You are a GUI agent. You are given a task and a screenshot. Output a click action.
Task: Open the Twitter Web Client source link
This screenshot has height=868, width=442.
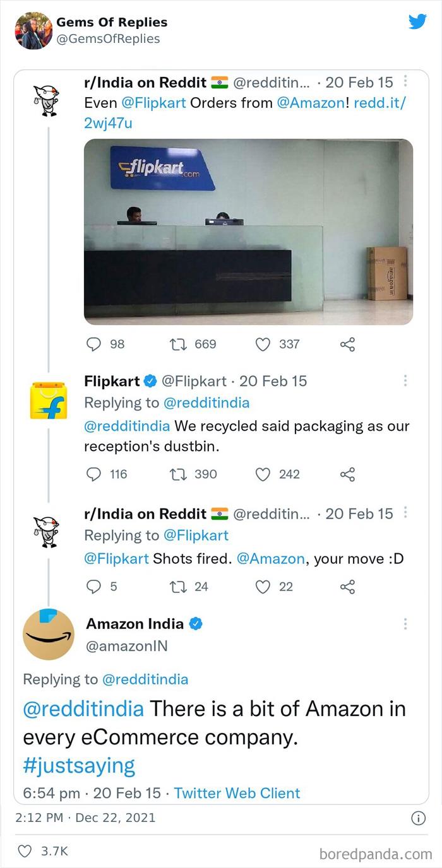pyautogui.click(x=239, y=793)
